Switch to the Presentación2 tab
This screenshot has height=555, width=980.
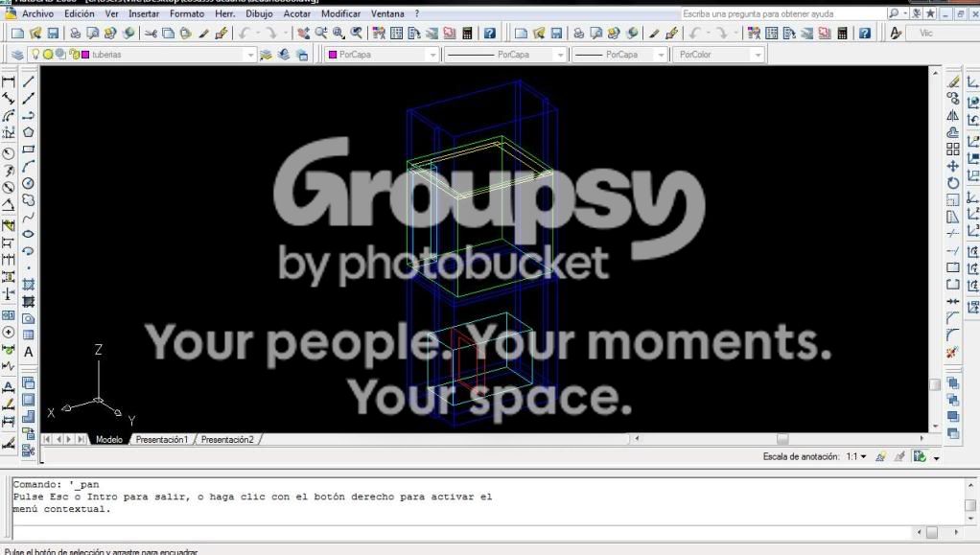[x=227, y=439]
